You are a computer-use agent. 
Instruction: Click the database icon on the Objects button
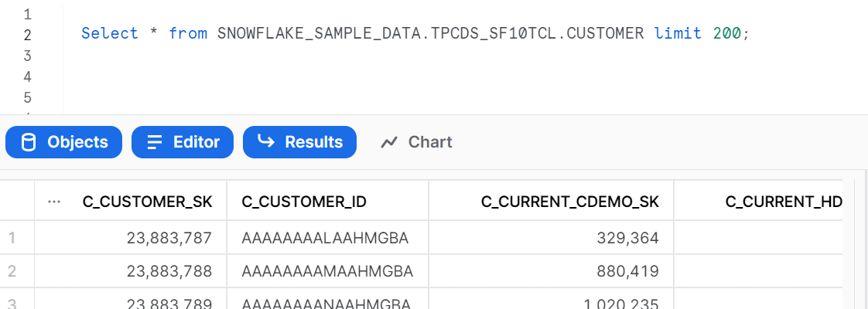29,142
